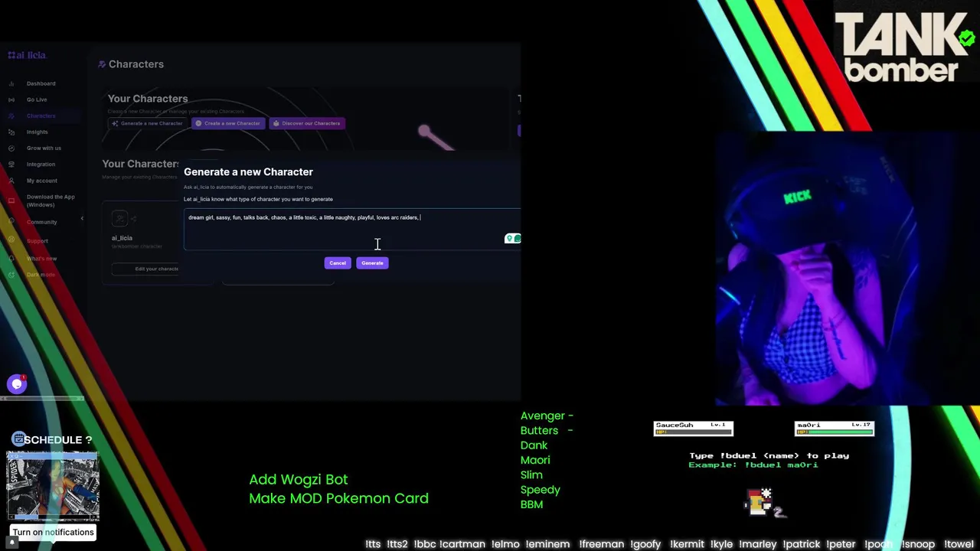The height and width of the screenshot is (551, 980).
Task: Click the Insights icon in sidebar
Action: tap(11, 132)
